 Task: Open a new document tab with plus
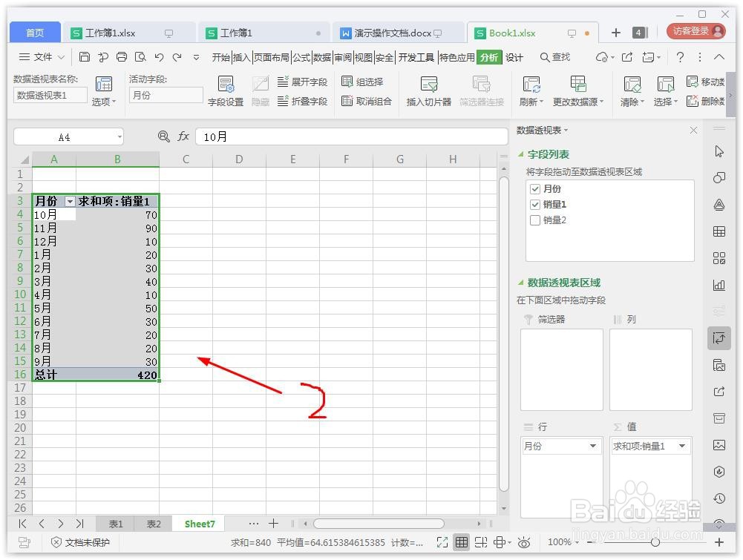tap(615, 33)
